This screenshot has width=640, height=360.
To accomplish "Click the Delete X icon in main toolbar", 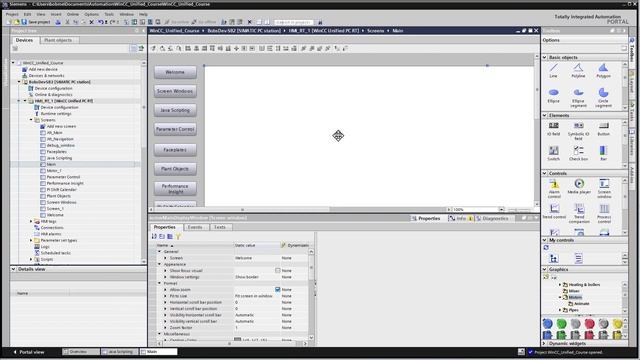I will 91,22.
